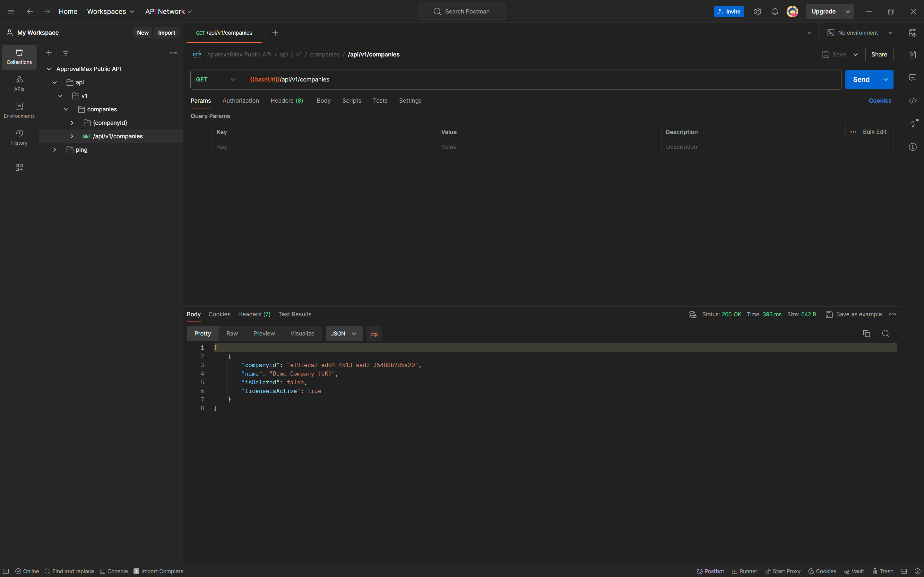This screenshot has height=577, width=924.
Task: Expand the {companyId} folder
Action: pos(72,123)
